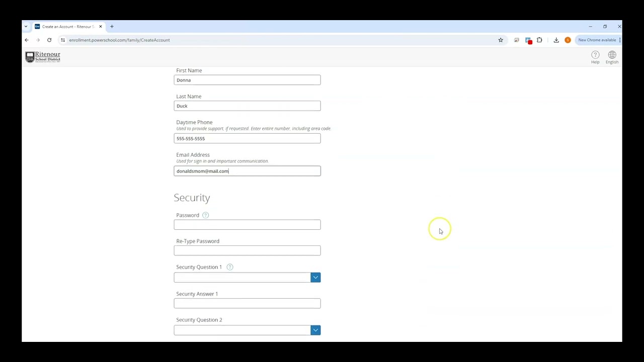Open the Chrome profile avatar
Screen dimensions: 644x362
(568, 40)
